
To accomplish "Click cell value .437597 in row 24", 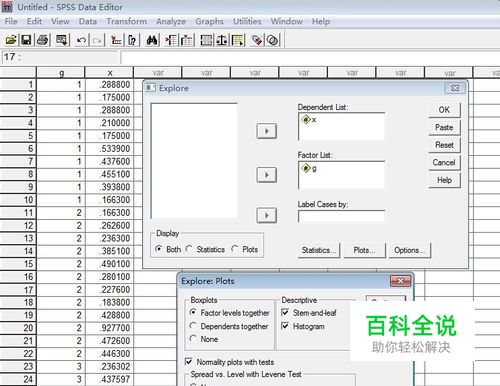I will coord(109,379).
